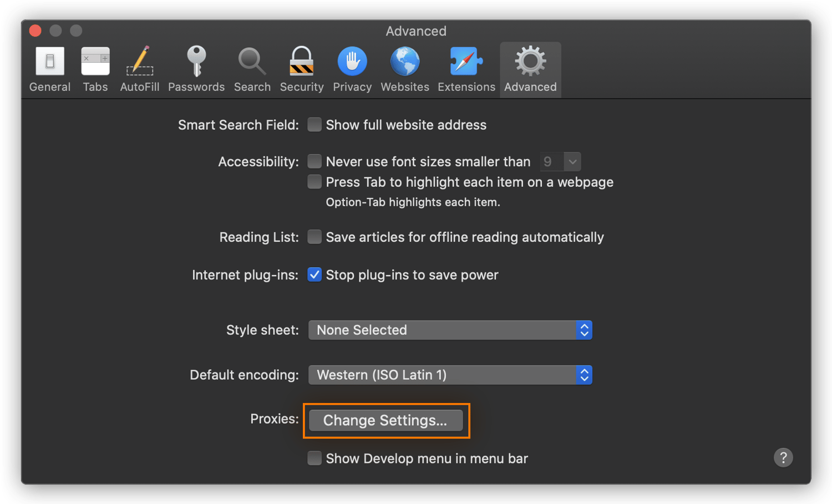Uncheck Stop plug-ins to save power
This screenshot has height=504, width=832.
[314, 274]
